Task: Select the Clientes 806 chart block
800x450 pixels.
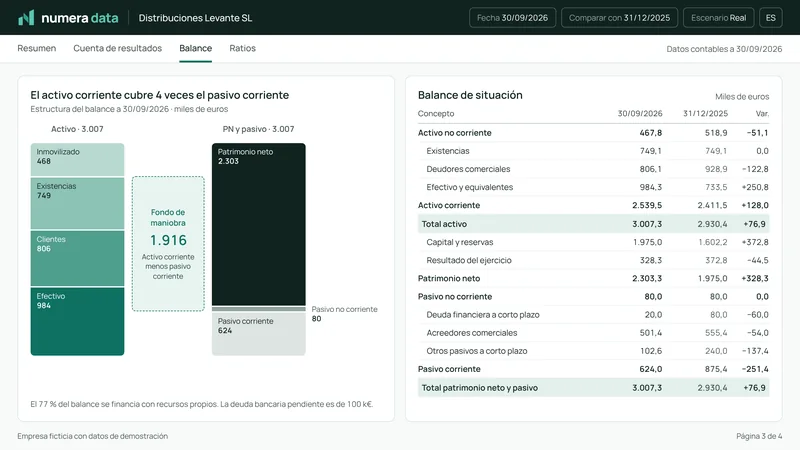Action: [78, 258]
